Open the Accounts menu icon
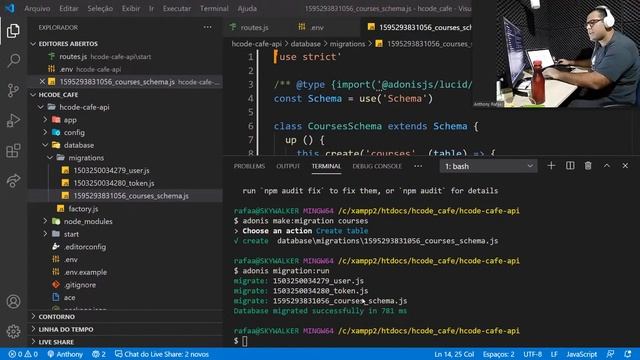This screenshot has width=640, height=360. pos(13,302)
